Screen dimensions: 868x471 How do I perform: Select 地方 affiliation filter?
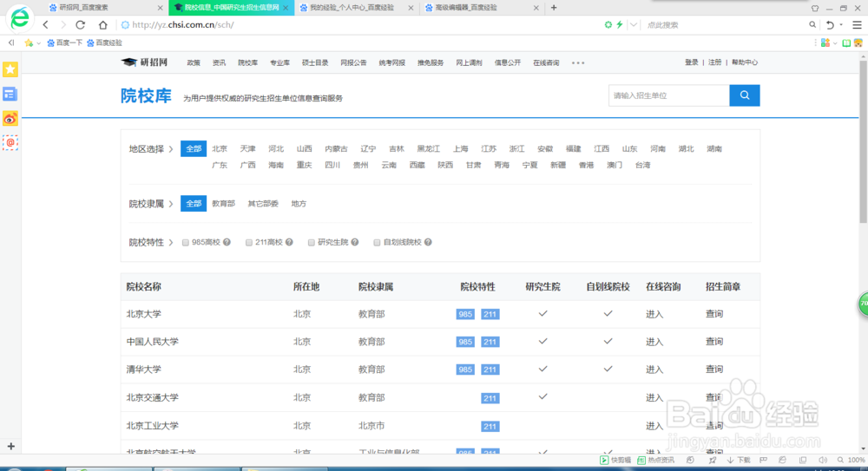coord(299,204)
